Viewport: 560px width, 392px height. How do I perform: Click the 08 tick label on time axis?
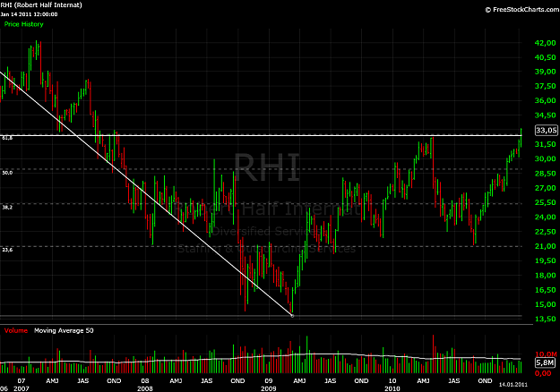(145, 381)
